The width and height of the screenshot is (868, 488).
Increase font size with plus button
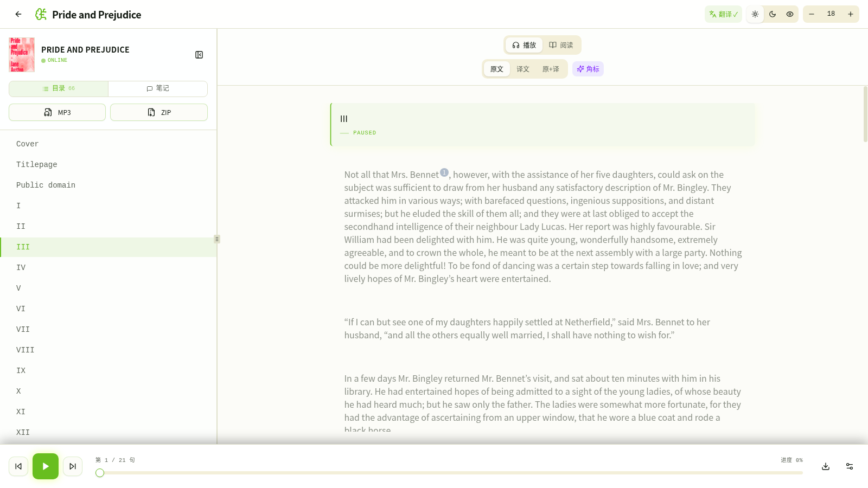coord(851,14)
